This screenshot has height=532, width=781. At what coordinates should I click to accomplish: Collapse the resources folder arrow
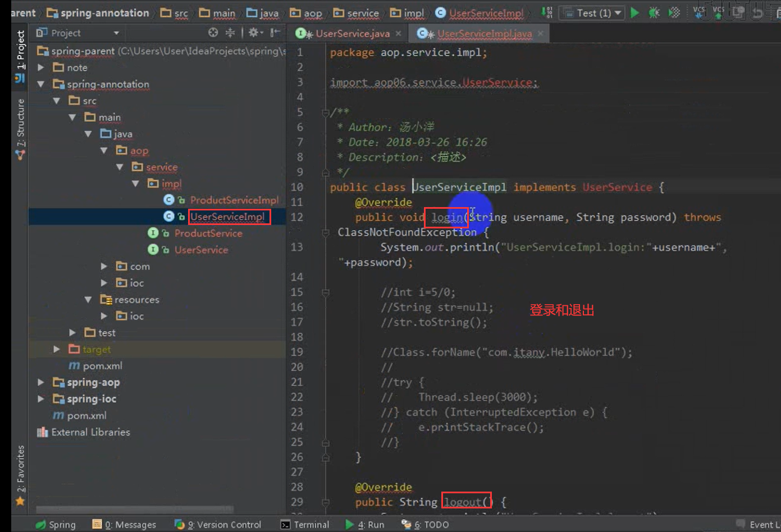coord(88,300)
